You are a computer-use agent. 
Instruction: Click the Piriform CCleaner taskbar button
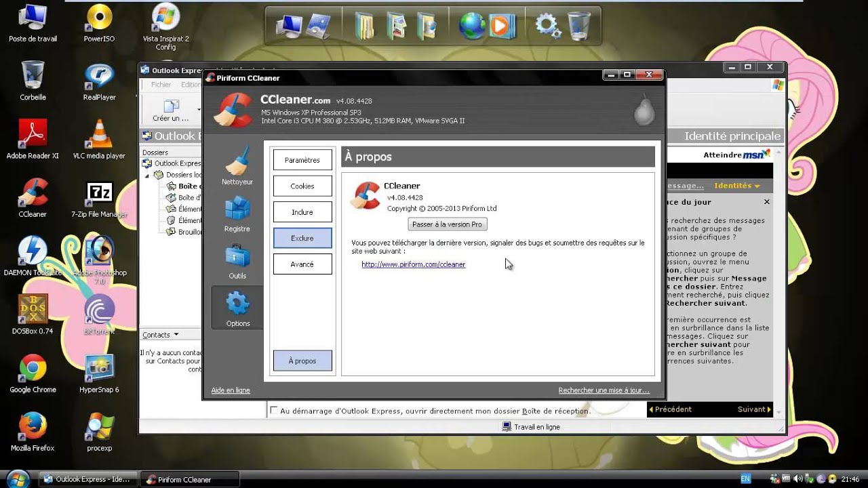[x=190, y=479]
